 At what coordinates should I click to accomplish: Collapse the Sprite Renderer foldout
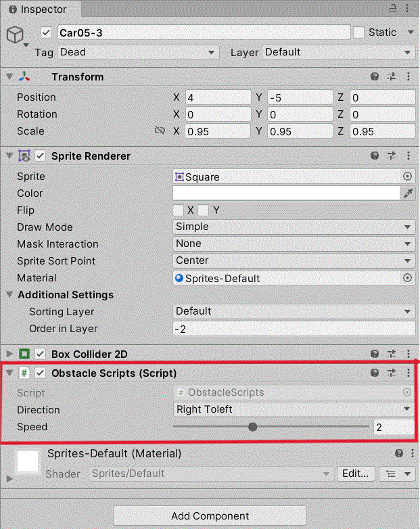click(x=9, y=156)
